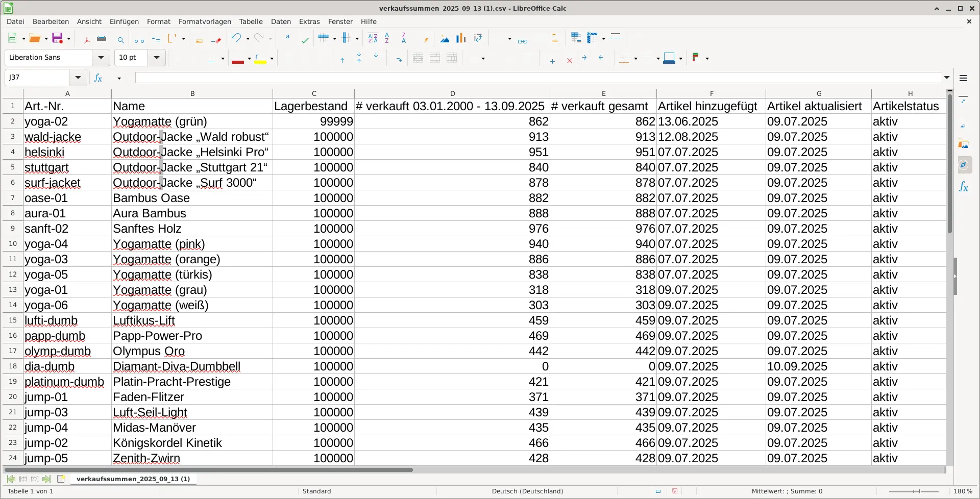Open the Formatvorlagen menu
The height and width of the screenshot is (499, 980).
point(205,21)
